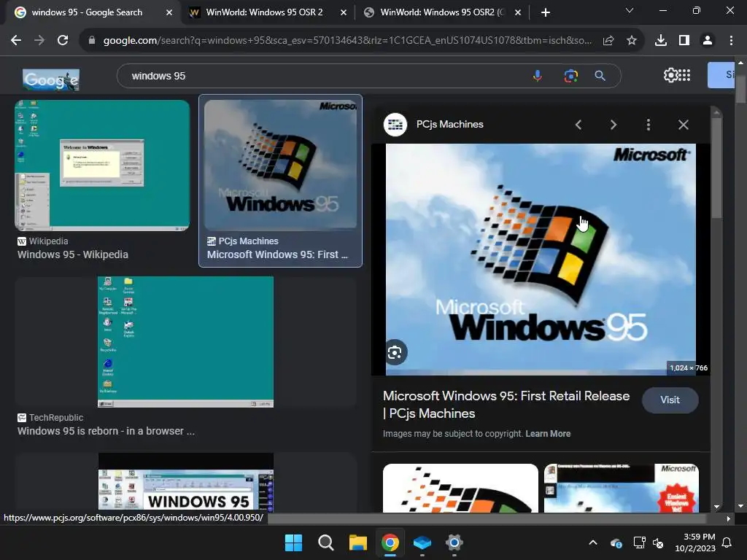The image size is (747, 560).
Task: Open Google quick settings gear
Action: pos(670,75)
